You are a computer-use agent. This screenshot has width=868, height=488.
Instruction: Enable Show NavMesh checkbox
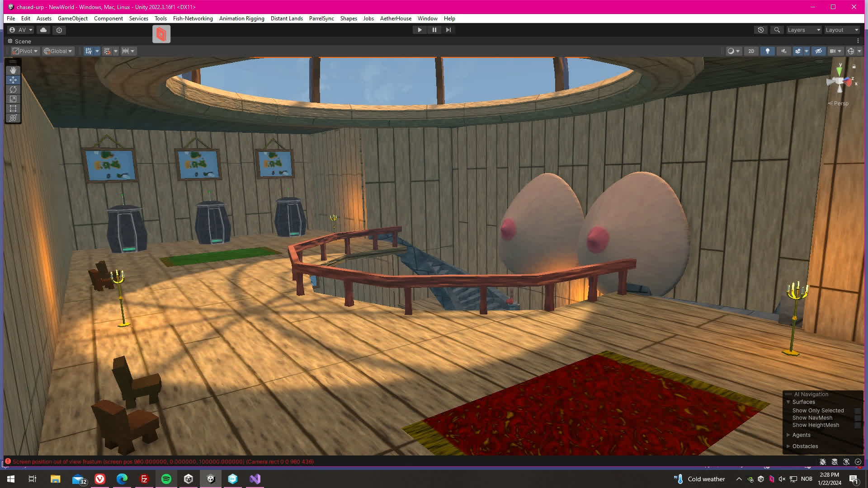[x=857, y=418]
